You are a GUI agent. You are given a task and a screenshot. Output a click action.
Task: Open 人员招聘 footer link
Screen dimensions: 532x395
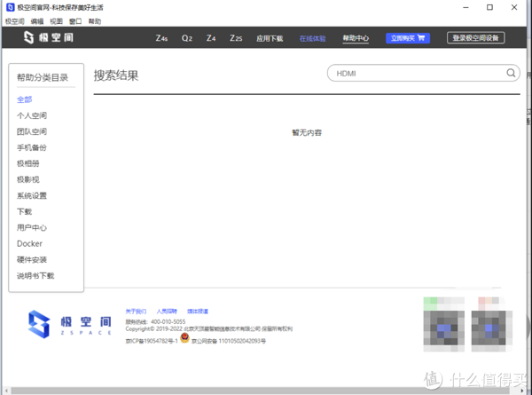tap(167, 311)
